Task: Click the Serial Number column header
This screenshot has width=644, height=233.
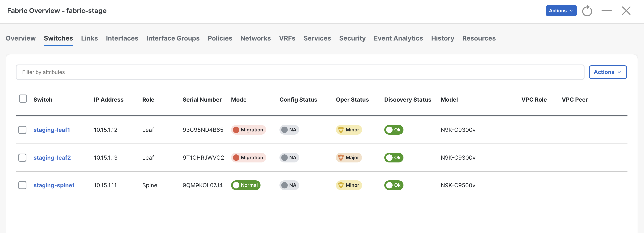Action: tap(202, 100)
